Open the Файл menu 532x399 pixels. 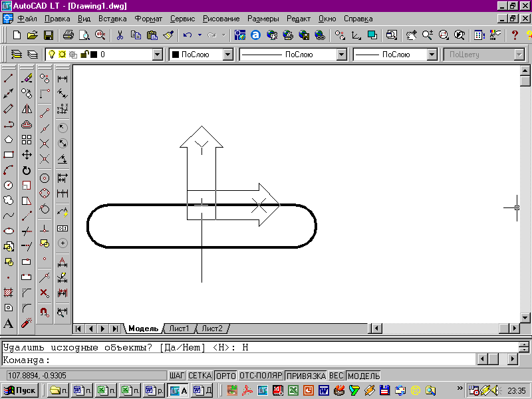(27, 19)
